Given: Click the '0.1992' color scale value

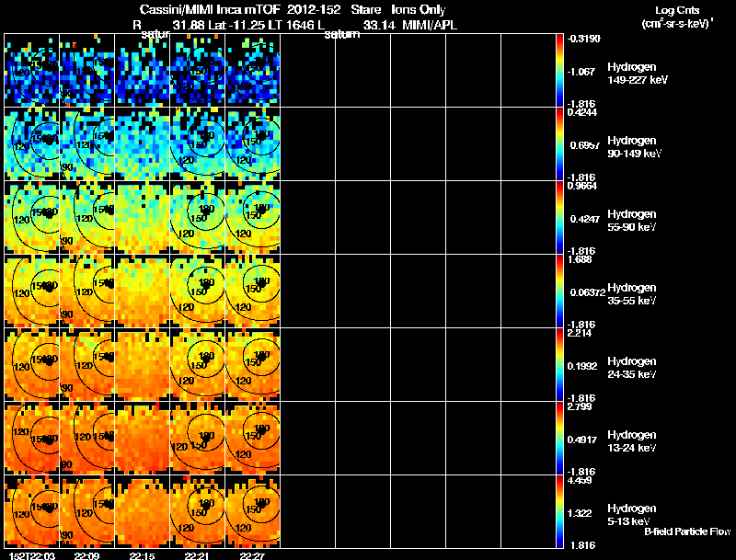Looking at the screenshot, I should click(582, 366).
